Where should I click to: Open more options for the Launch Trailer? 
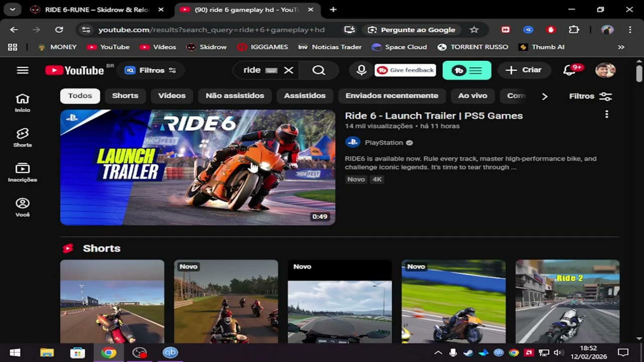pos(607,115)
